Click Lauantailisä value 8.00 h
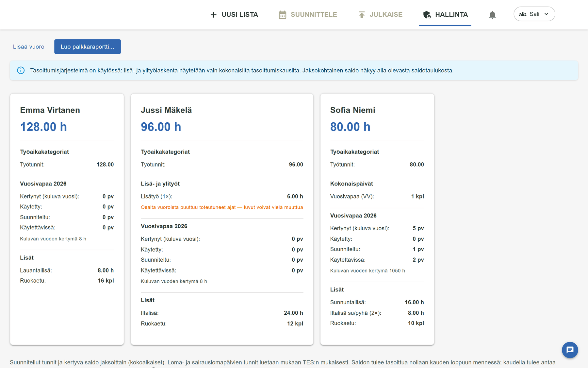The height and width of the screenshot is (368, 588). [x=106, y=271]
